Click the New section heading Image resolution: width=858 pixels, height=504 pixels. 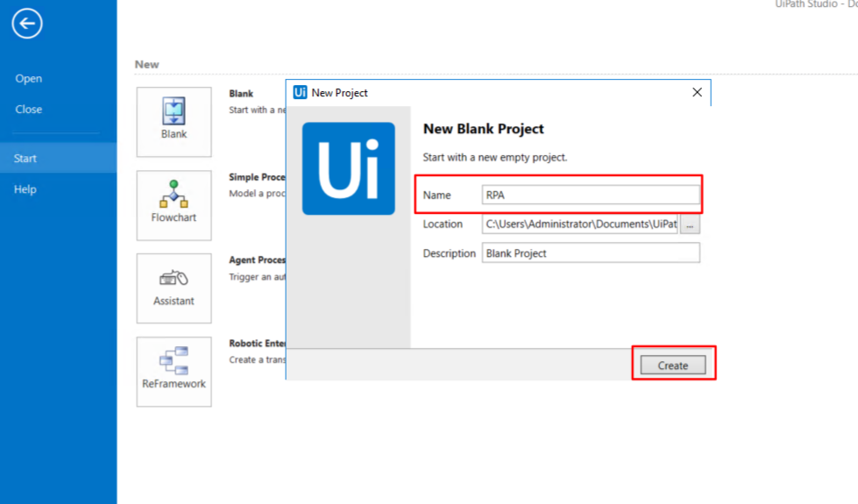coord(146,65)
